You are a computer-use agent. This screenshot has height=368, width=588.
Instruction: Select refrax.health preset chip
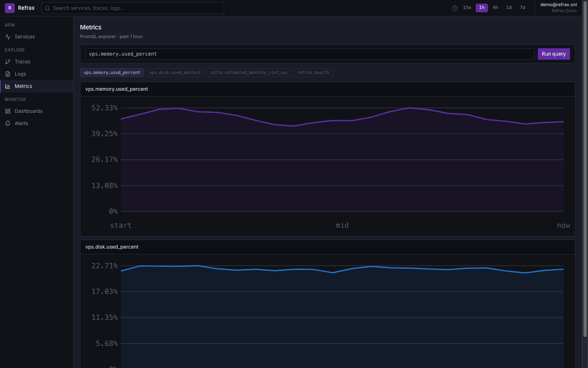(x=313, y=73)
